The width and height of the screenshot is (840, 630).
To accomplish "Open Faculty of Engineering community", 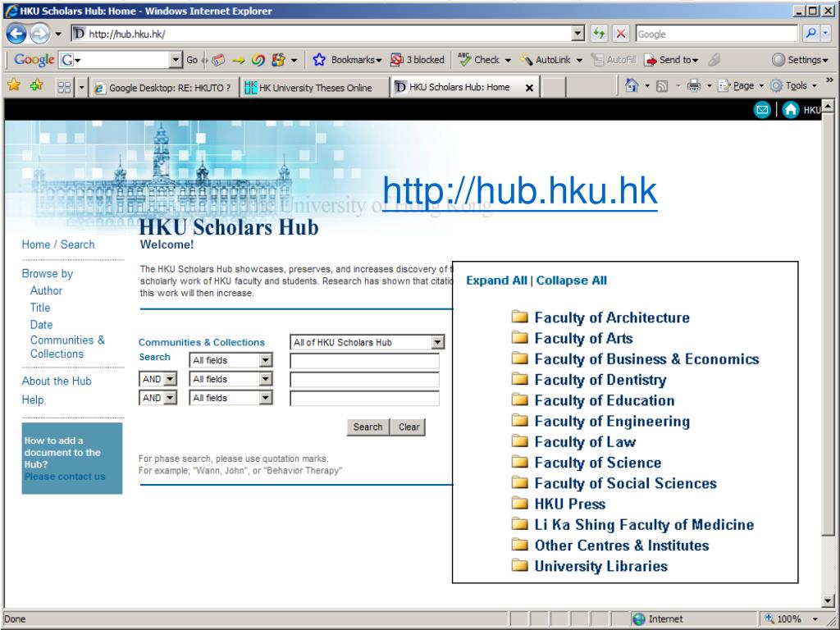I will pyautogui.click(x=612, y=421).
